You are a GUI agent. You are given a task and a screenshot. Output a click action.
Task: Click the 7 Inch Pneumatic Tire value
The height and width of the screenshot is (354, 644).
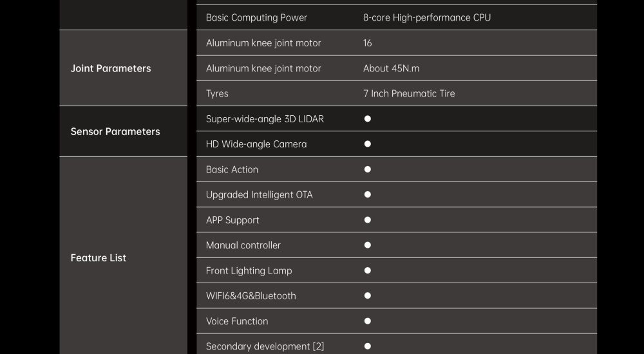click(x=409, y=93)
